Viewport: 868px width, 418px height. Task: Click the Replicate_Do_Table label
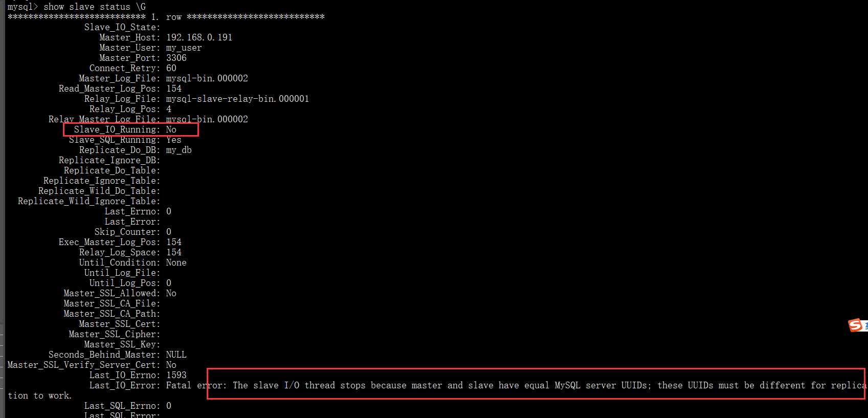(112, 170)
